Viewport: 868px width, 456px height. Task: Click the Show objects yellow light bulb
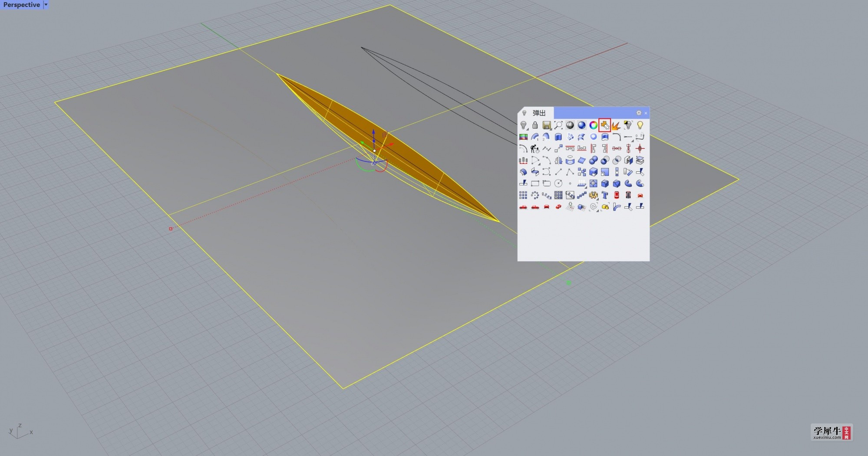point(640,125)
